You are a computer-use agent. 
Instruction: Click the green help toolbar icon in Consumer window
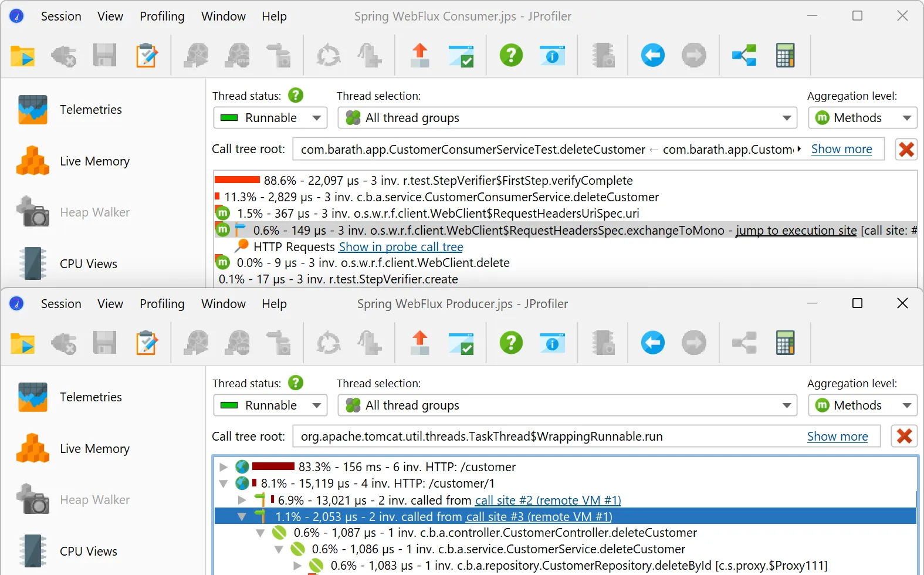click(511, 56)
